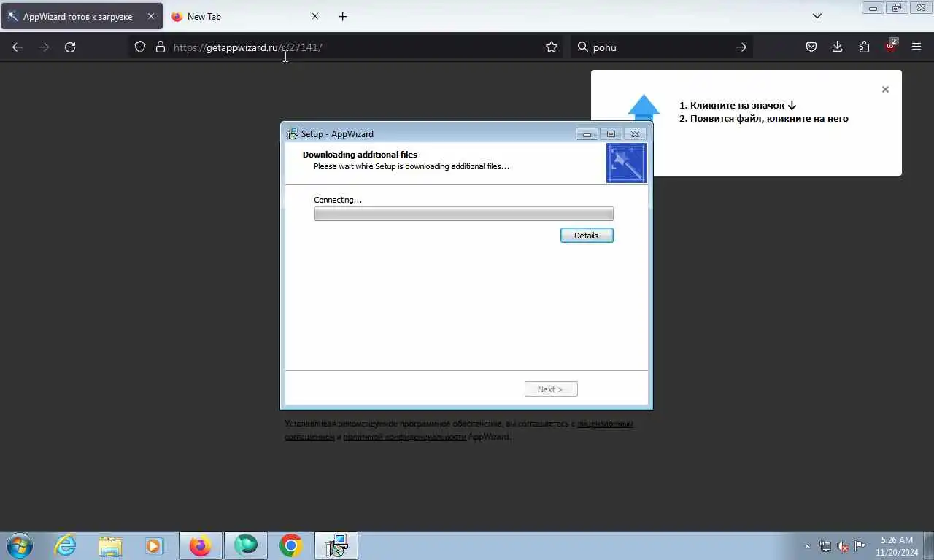The image size is (934, 560).
Task: Go back one page in Firefox
Action: 18,47
